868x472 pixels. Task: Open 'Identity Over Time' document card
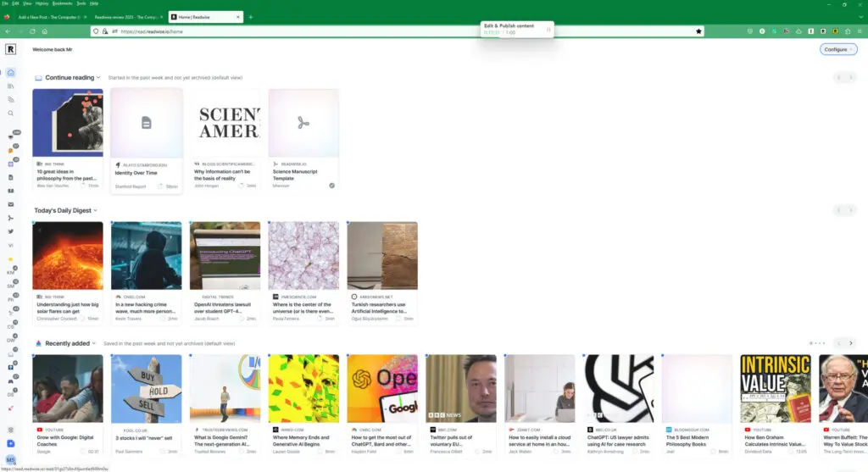tap(146, 140)
